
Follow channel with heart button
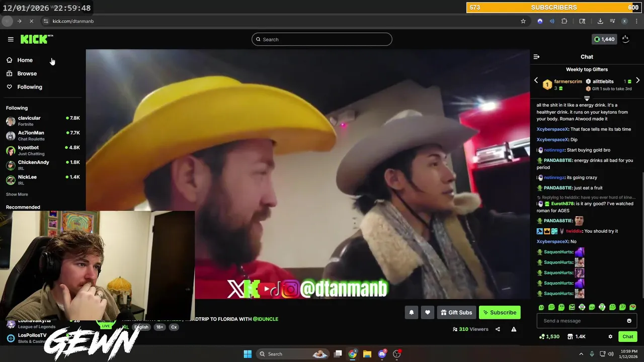pyautogui.click(x=427, y=312)
